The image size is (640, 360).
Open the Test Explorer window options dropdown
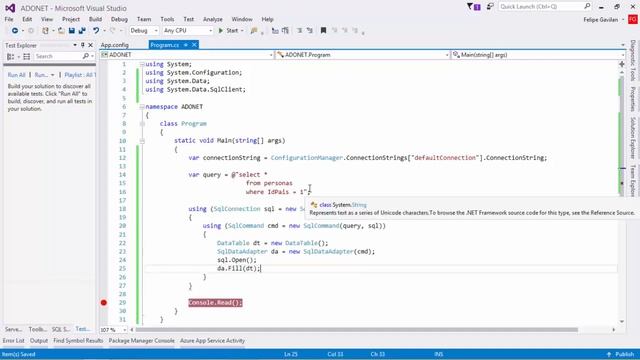[x=75, y=45]
